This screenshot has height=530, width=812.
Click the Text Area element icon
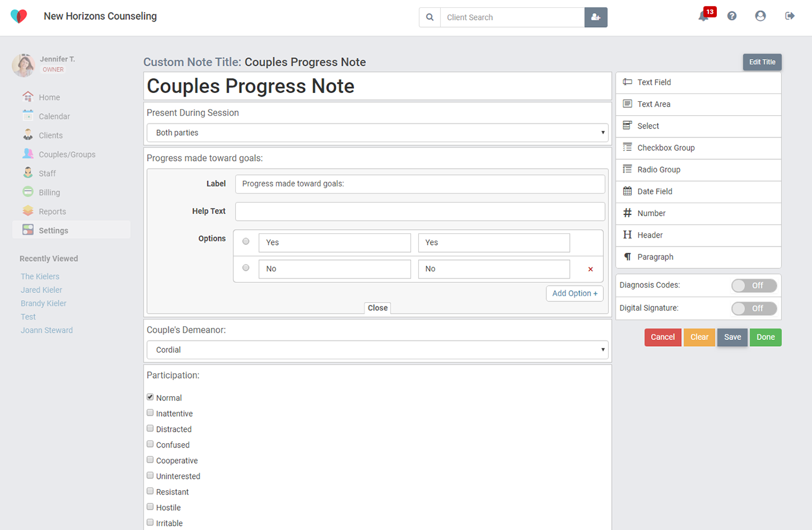point(628,104)
